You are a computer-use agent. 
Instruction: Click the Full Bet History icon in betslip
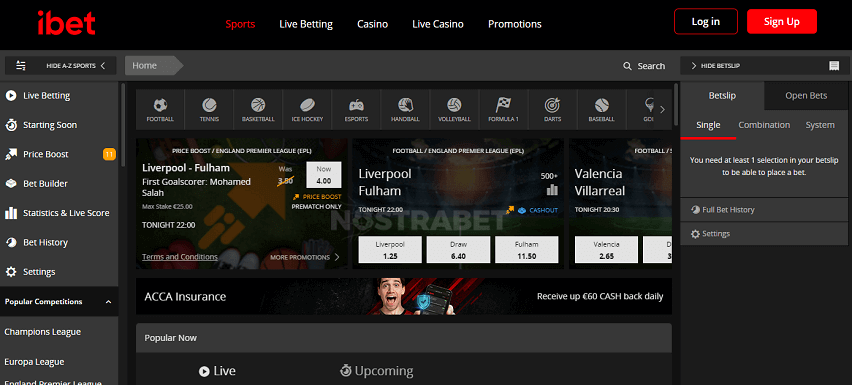click(x=695, y=210)
